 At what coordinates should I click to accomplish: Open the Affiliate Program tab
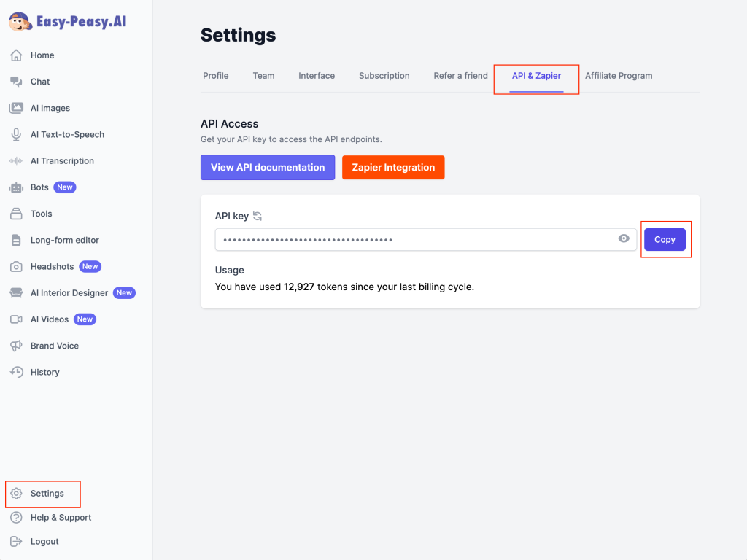click(x=619, y=76)
